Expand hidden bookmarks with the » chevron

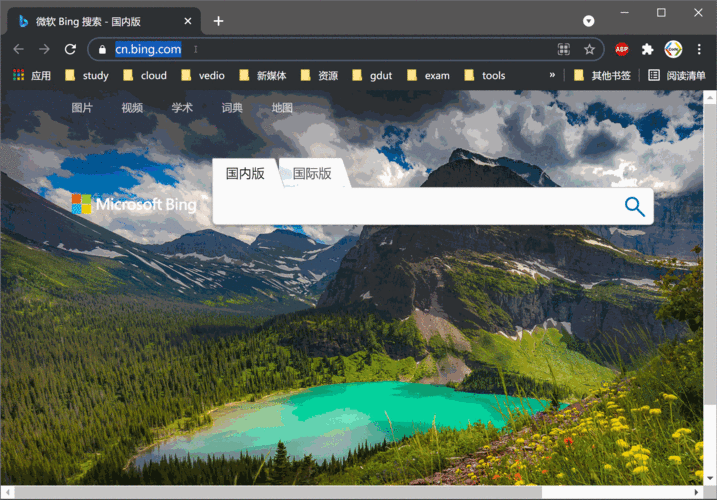[x=552, y=75]
